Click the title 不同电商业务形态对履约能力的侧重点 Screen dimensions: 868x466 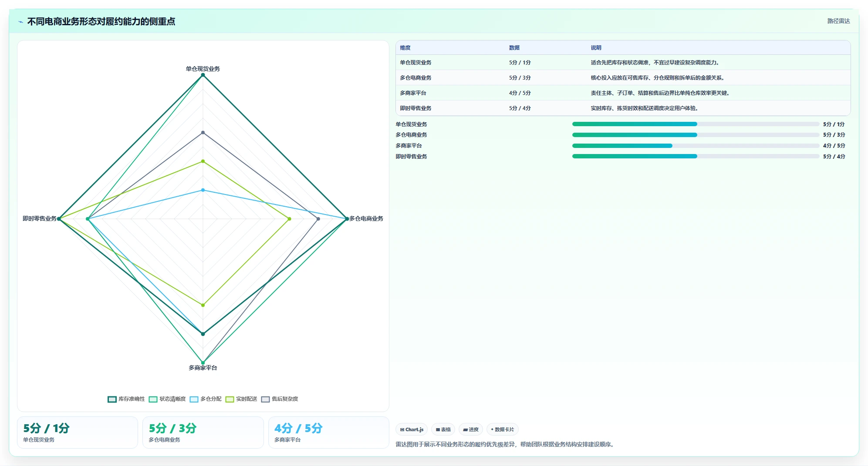click(x=101, y=21)
